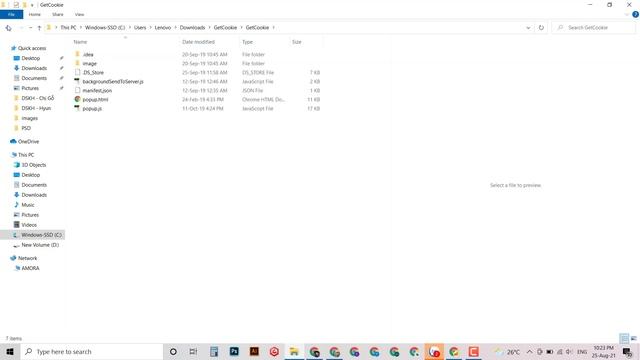
Task: Open Explorer help question mark icon
Action: [x=635, y=14]
